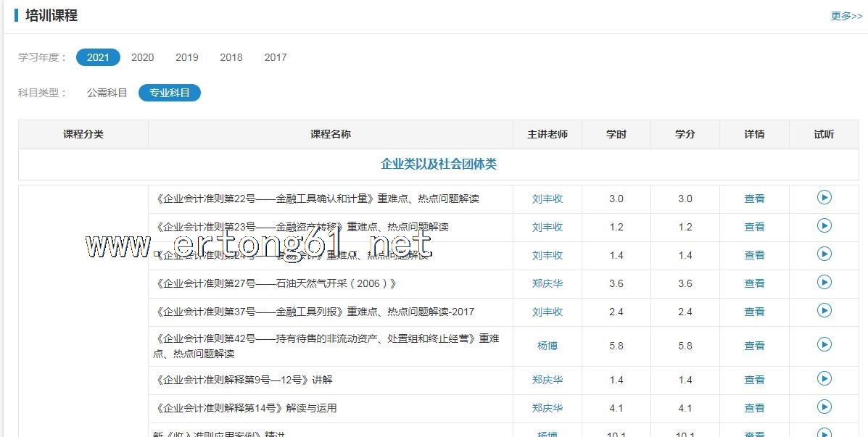Switch subject type to 公需科目
Image resolution: width=868 pixels, height=437 pixels.
point(107,93)
